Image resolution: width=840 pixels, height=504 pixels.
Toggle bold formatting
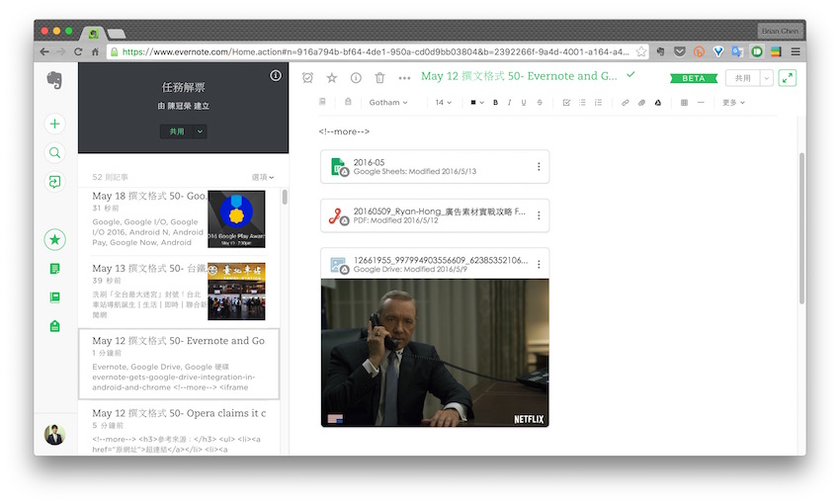coord(495,103)
